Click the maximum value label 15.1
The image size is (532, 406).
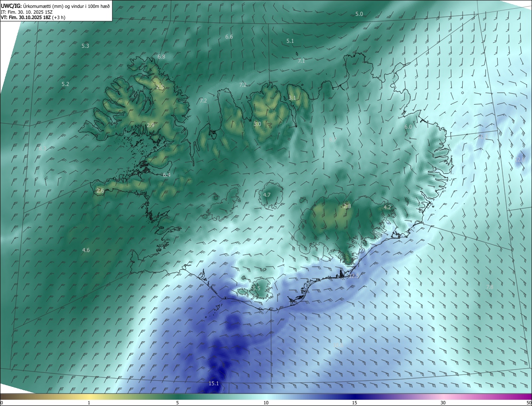214,384
